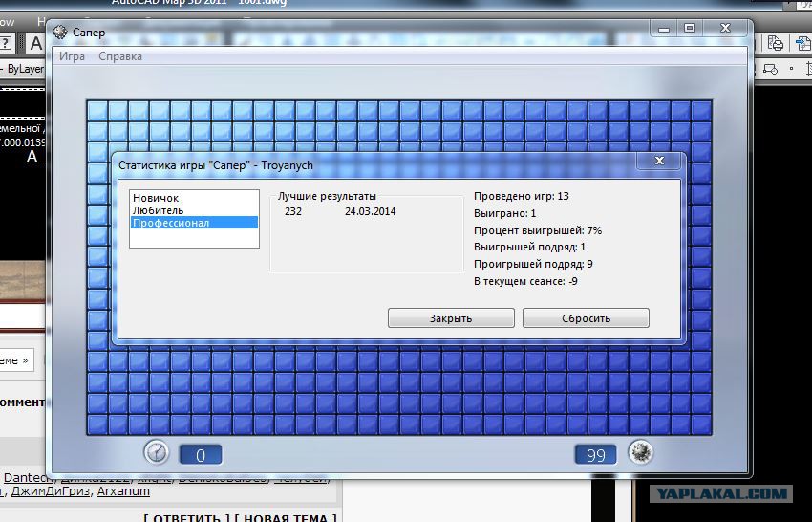
Task: Click the Проведено игр: 13 text
Action: click(x=521, y=196)
